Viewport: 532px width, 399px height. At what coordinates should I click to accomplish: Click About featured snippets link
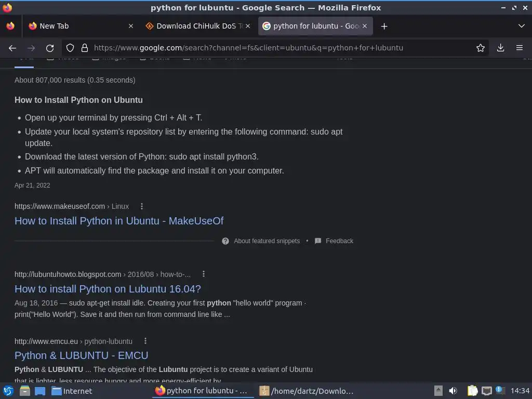[267, 241]
